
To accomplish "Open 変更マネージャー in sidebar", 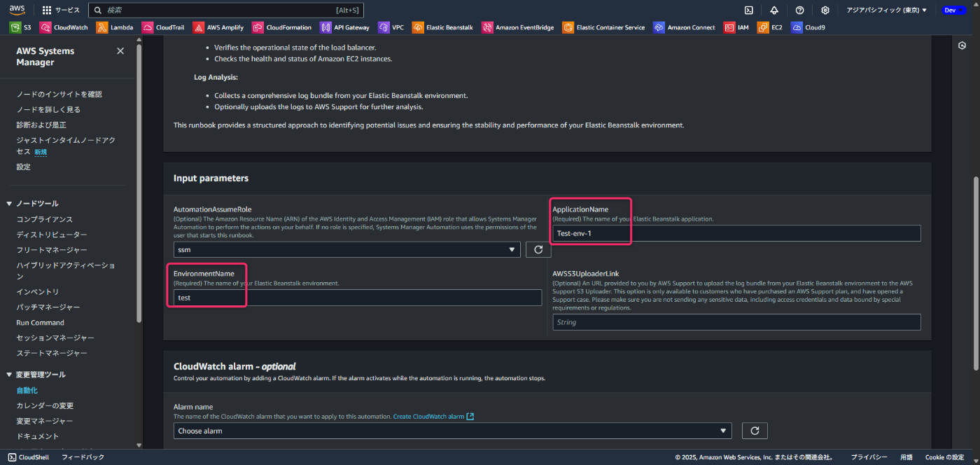I will tap(44, 421).
